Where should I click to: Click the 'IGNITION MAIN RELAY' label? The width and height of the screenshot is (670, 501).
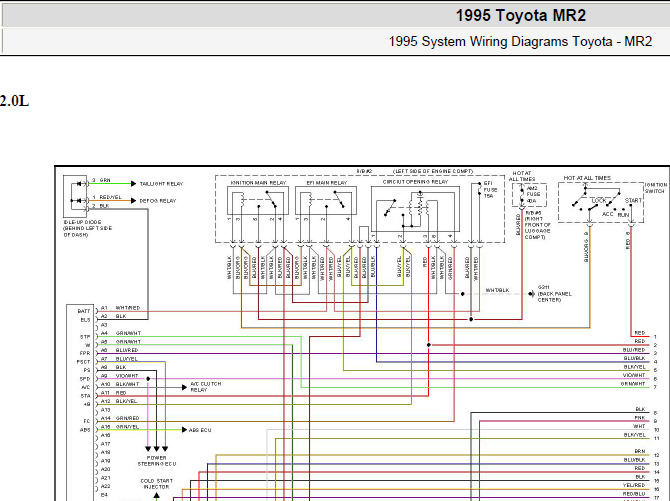(x=259, y=183)
